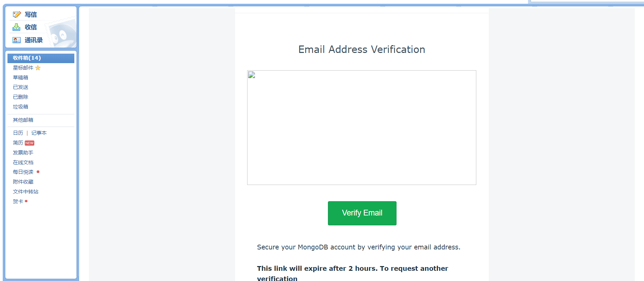This screenshot has height=281, width=644.
Task: Open 文件中转站 file transfer station
Action: pyautogui.click(x=26, y=192)
